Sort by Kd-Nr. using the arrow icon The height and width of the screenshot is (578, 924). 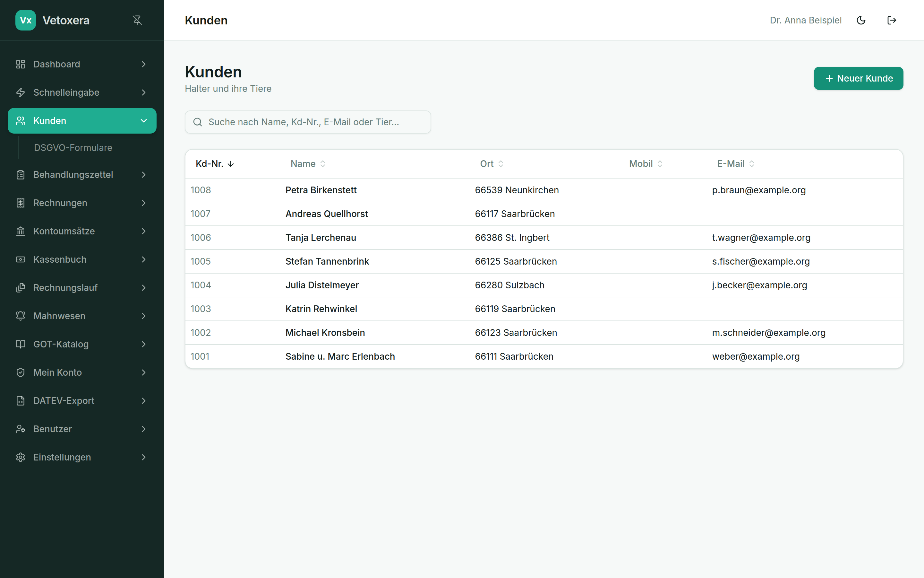pos(231,164)
